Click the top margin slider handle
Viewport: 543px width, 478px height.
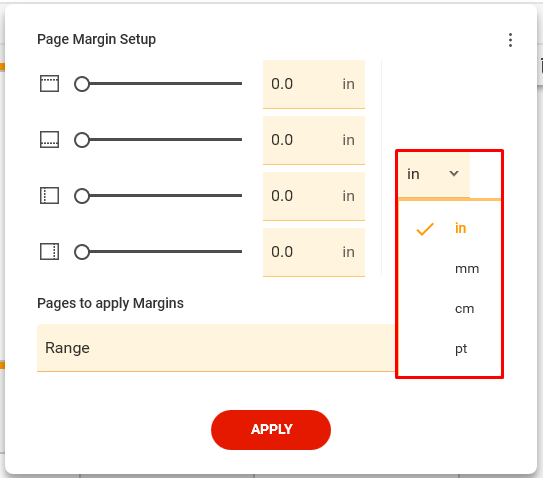82,84
